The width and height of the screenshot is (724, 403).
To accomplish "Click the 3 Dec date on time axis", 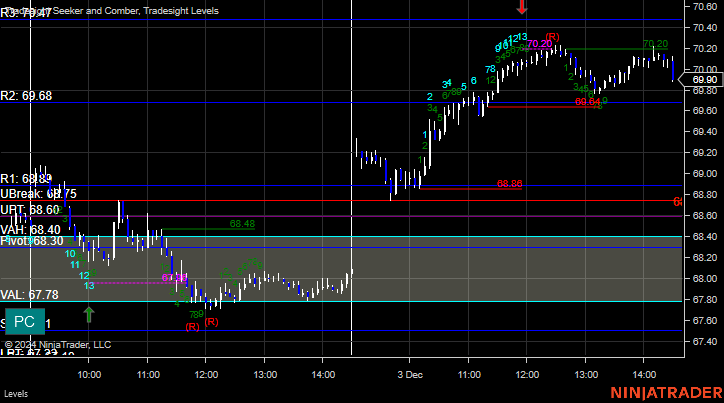I will point(410,375).
